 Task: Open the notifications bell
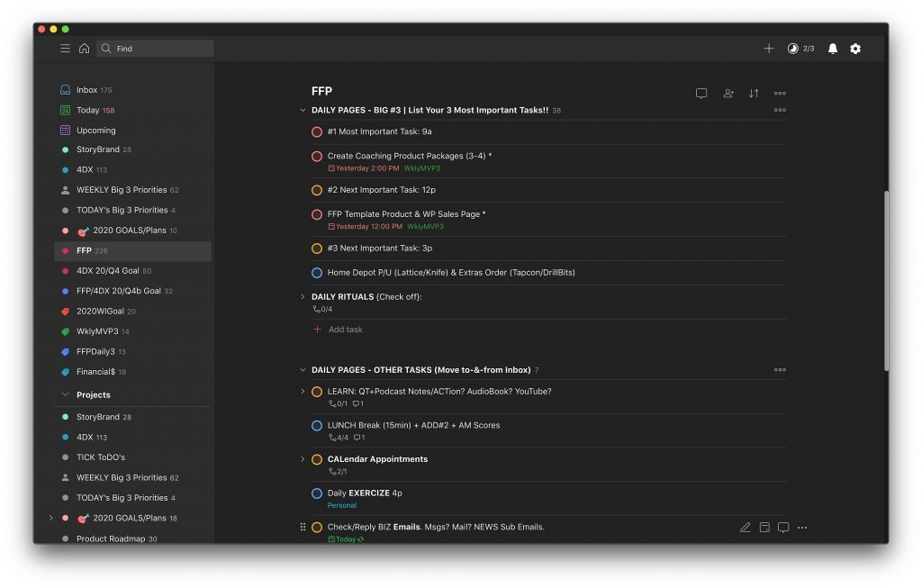coord(831,49)
